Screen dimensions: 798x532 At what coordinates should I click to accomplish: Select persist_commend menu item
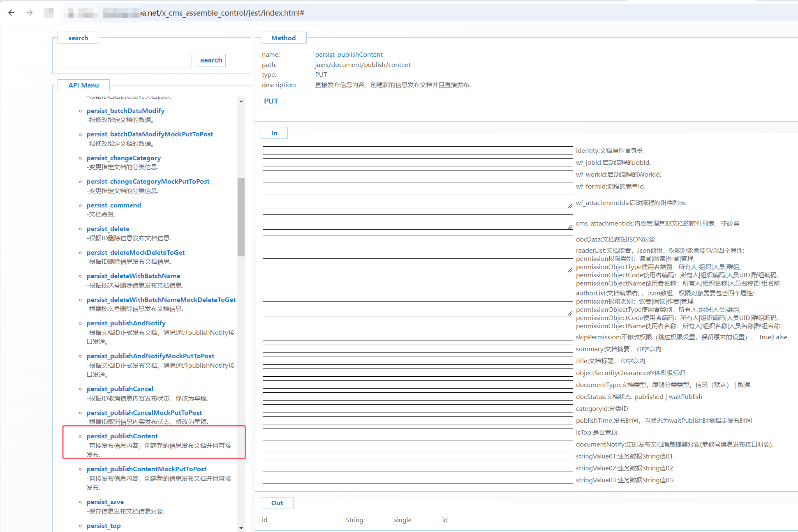(x=113, y=205)
